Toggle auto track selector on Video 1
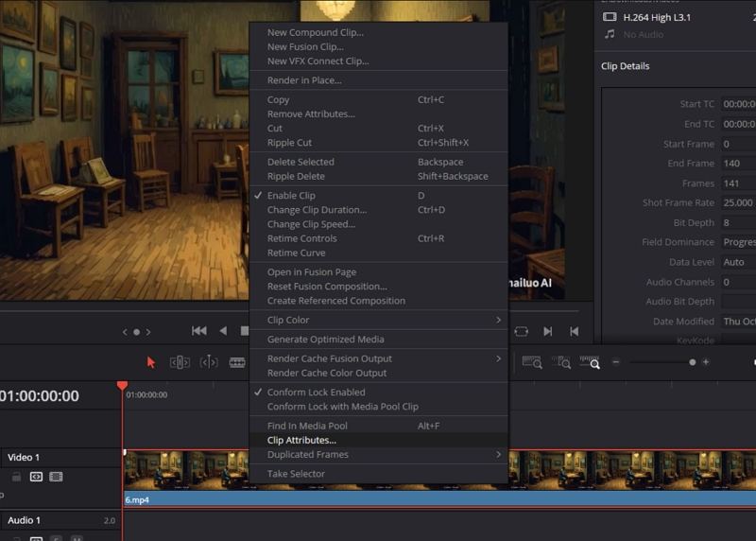 coord(36,477)
